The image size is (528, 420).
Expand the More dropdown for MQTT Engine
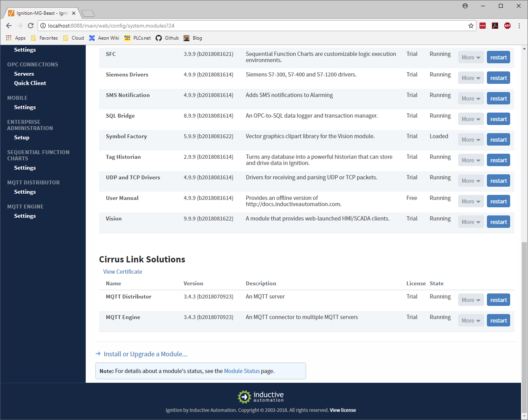pyautogui.click(x=471, y=321)
